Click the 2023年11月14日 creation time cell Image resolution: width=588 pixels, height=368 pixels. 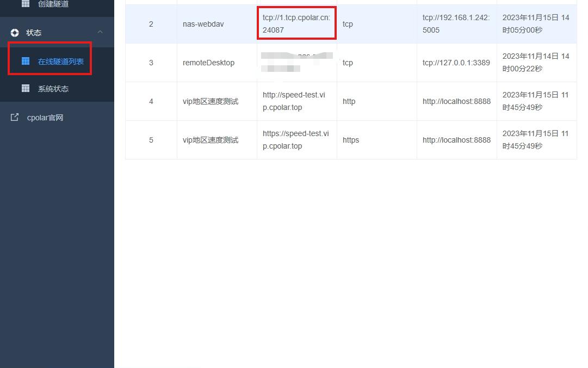(x=536, y=62)
